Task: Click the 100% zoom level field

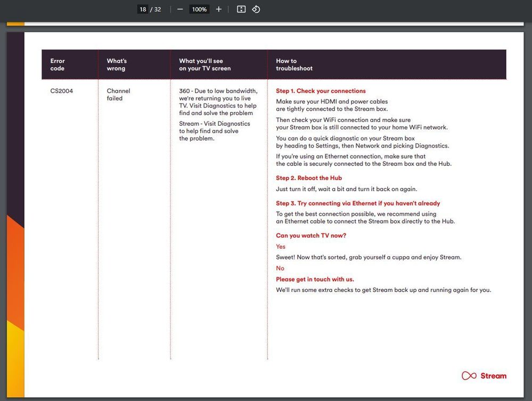Action: tap(199, 9)
